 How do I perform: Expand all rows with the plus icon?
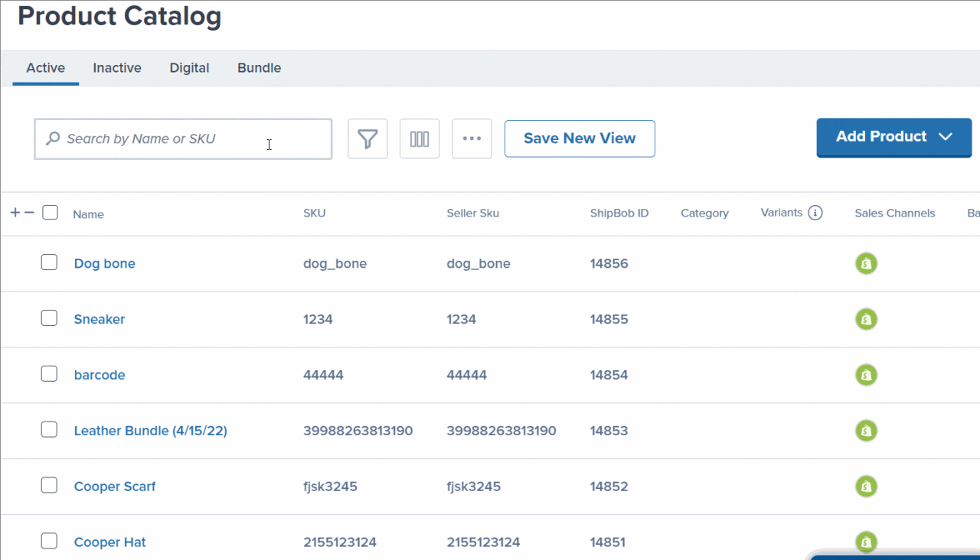(x=14, y=211)
